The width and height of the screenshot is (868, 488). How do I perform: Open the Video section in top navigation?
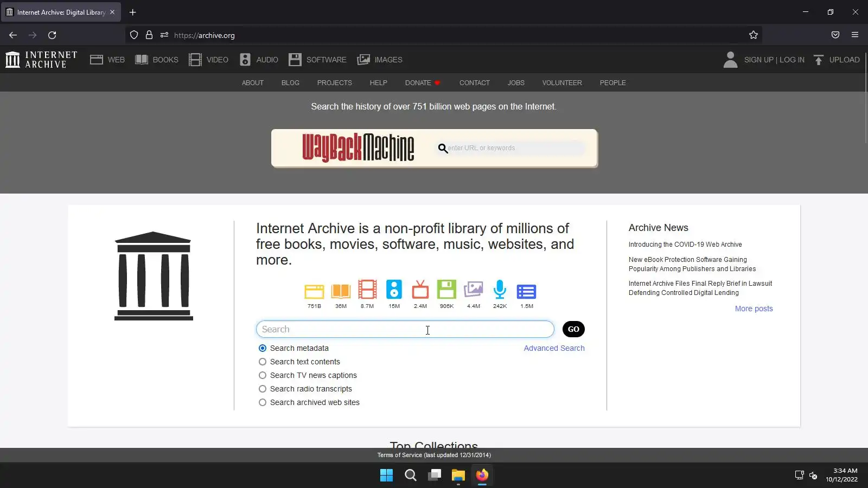209,60
